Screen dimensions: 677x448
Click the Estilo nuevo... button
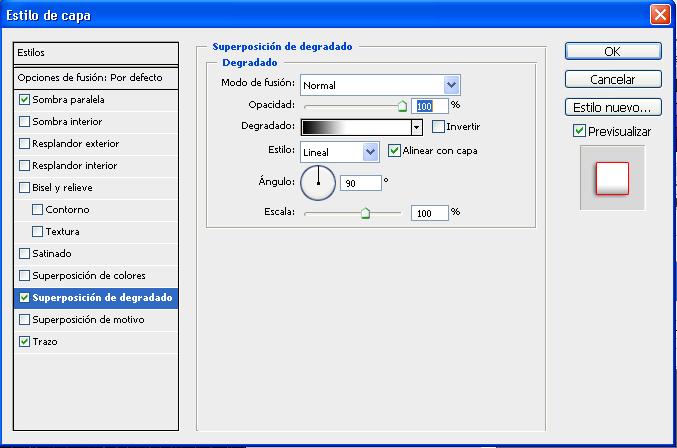(612, 107)
